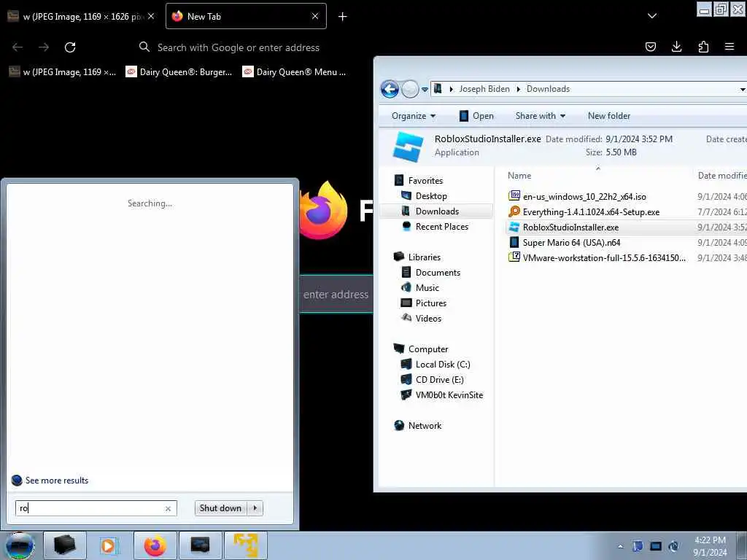Open Favorites in navigation pane
This screenshot has height=560, width=747.
(x=425, y=181)
